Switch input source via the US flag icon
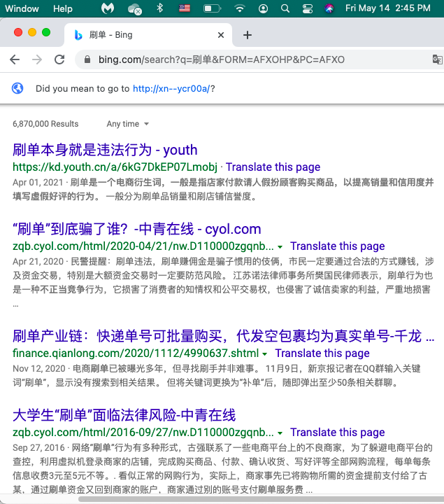This screenshot has height=504, width=444. (185, 8)
